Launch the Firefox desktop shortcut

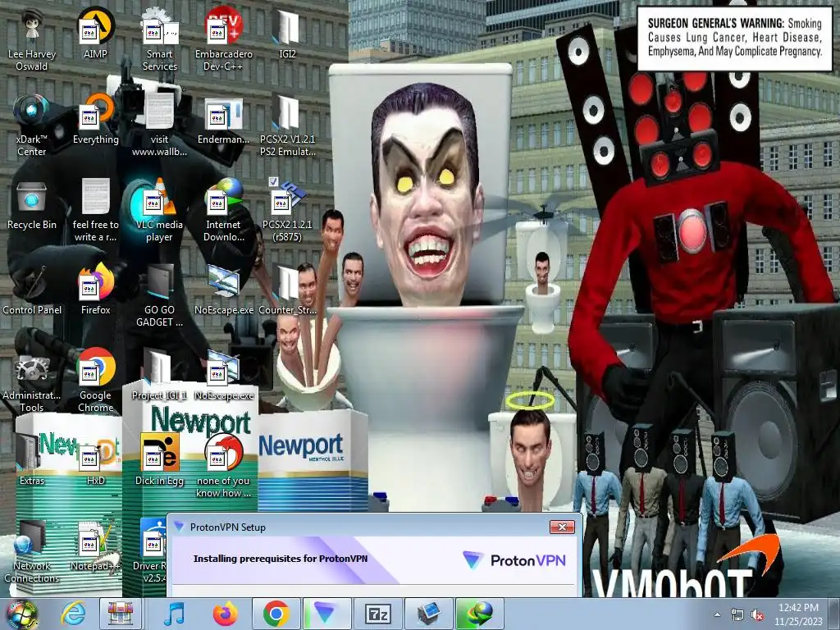(x=95, y=290)
